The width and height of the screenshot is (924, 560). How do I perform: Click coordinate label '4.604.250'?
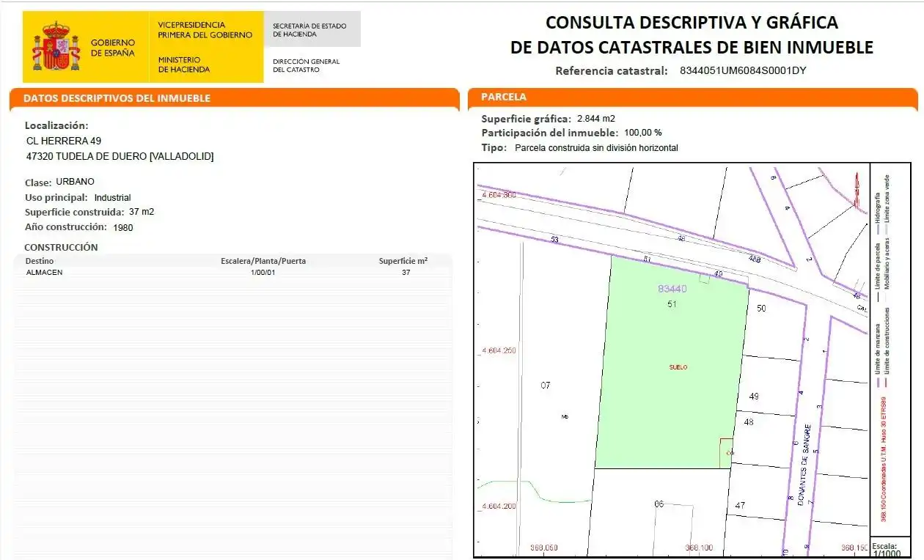[x=499, y=351]
